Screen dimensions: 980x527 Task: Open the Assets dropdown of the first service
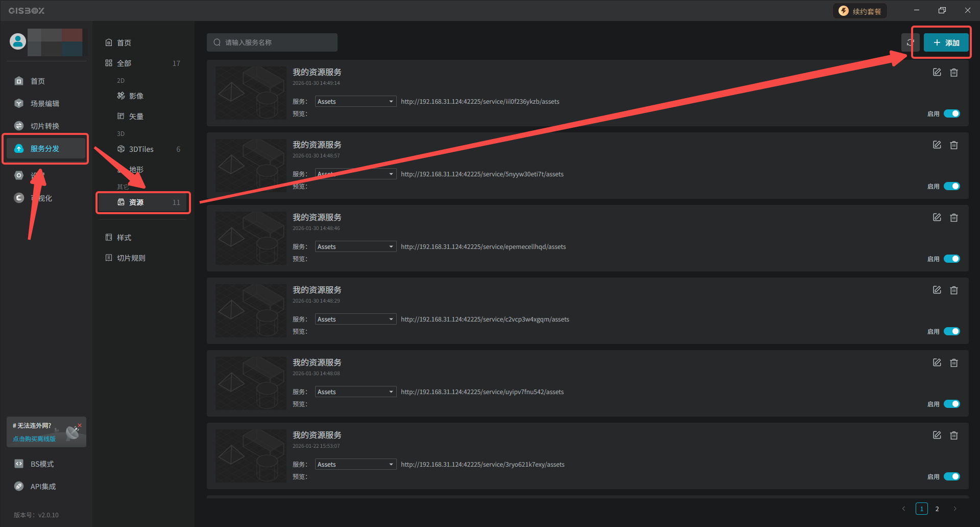(355, 102)
